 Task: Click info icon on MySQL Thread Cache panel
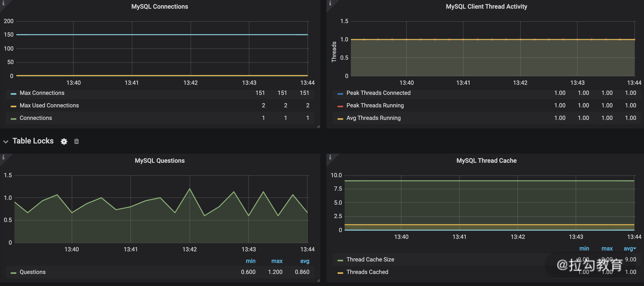(x=330, y=157)
